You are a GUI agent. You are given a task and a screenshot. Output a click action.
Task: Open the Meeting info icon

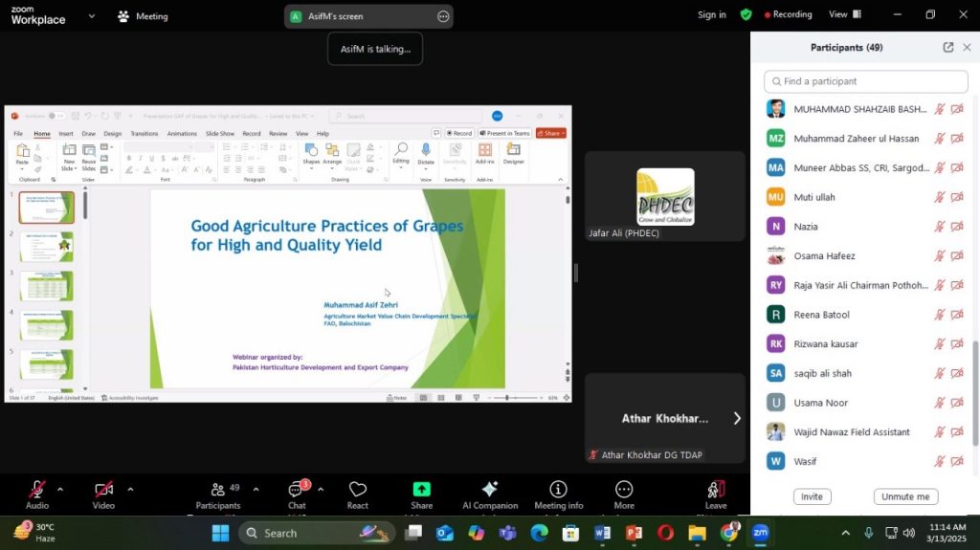[x=558, y=490]
